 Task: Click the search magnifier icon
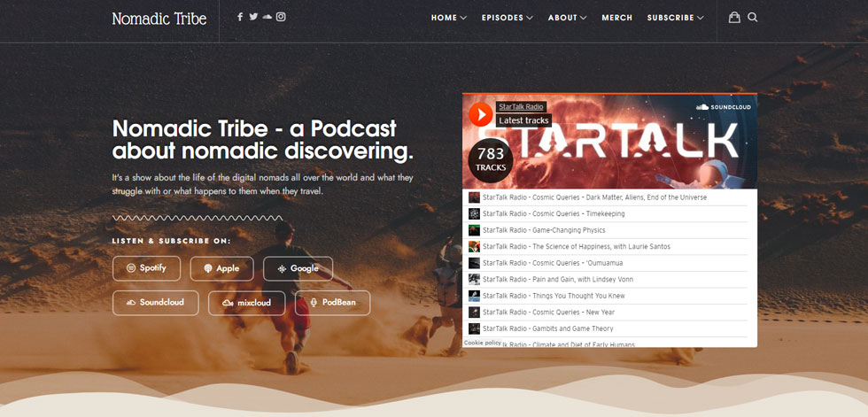coord(752,17)
